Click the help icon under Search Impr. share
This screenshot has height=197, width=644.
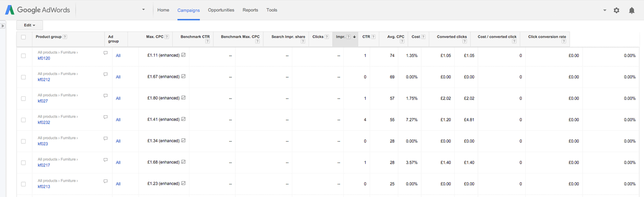coord(303,42)
